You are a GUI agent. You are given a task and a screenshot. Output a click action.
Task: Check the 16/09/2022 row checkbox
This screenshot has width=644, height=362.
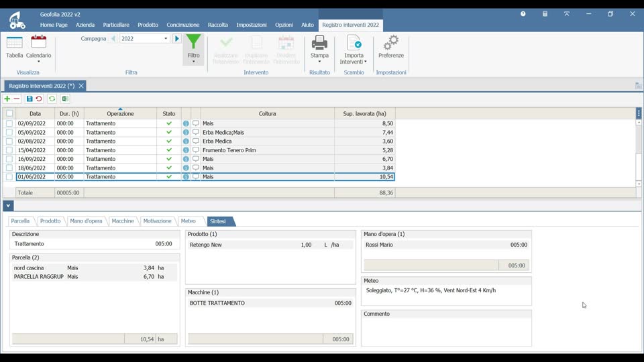pyautogui.click(x=9, y=159)
